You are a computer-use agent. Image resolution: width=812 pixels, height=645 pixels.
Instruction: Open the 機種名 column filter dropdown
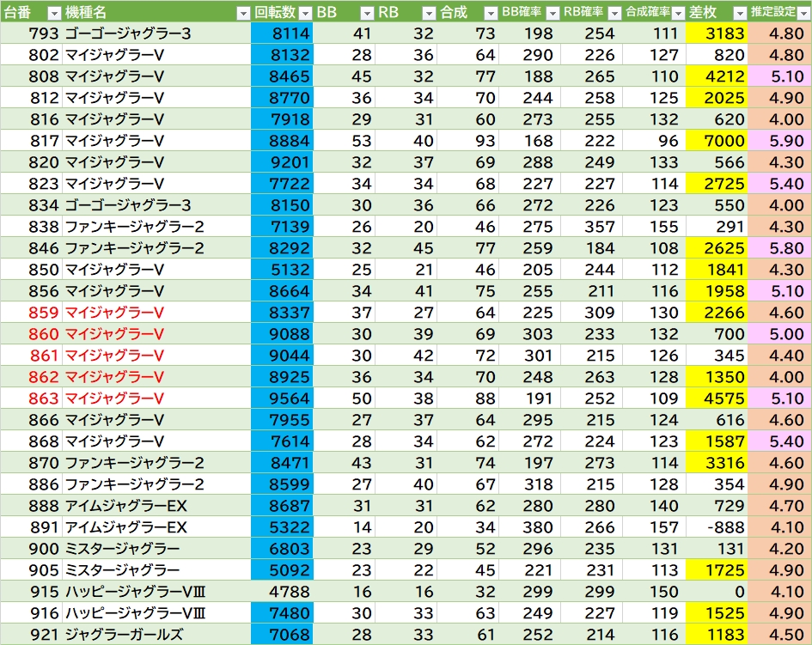[243, 14]
